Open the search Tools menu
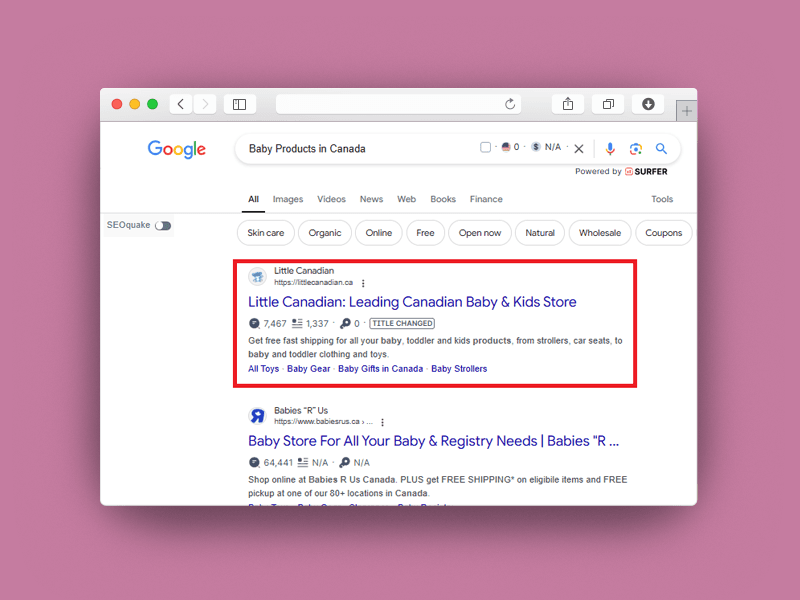 pyautogui.click(x=662, y=199)
